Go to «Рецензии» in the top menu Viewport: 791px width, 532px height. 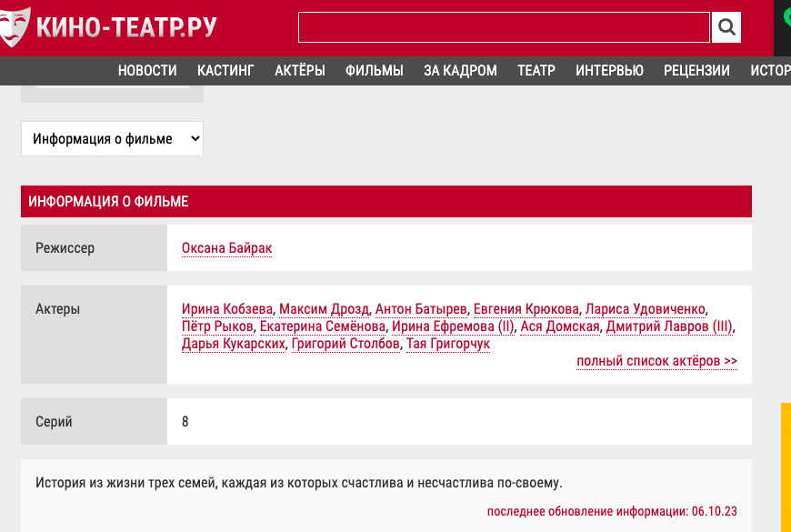[696, 71]
